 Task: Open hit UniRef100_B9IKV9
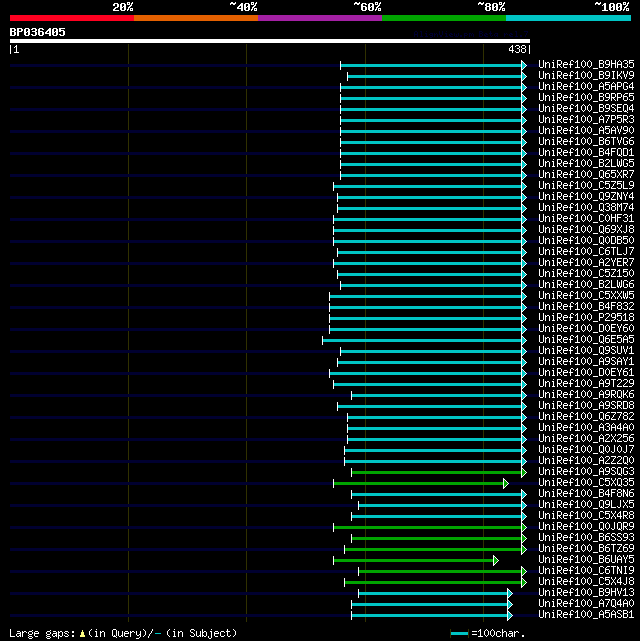point(586,76)
